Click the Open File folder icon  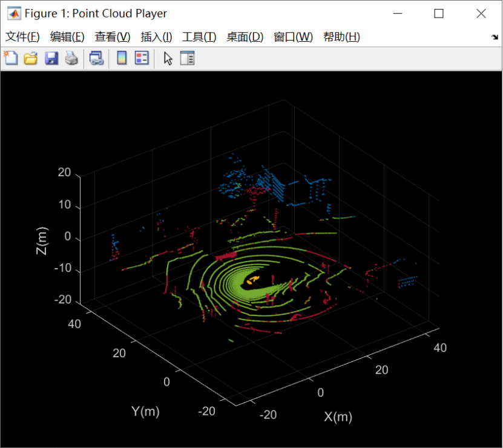(x=31, y=58)
